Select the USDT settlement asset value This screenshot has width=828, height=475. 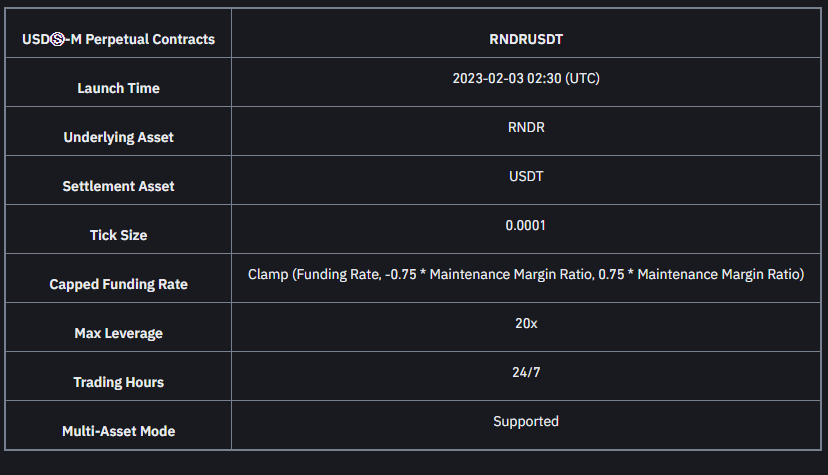(x=526, y=176)
